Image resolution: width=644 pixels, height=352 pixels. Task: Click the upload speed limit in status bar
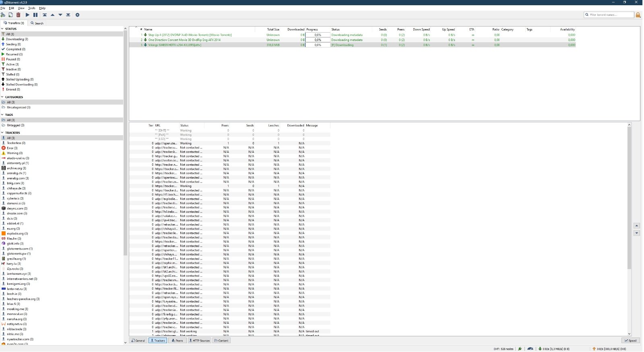tap(609, 349)
